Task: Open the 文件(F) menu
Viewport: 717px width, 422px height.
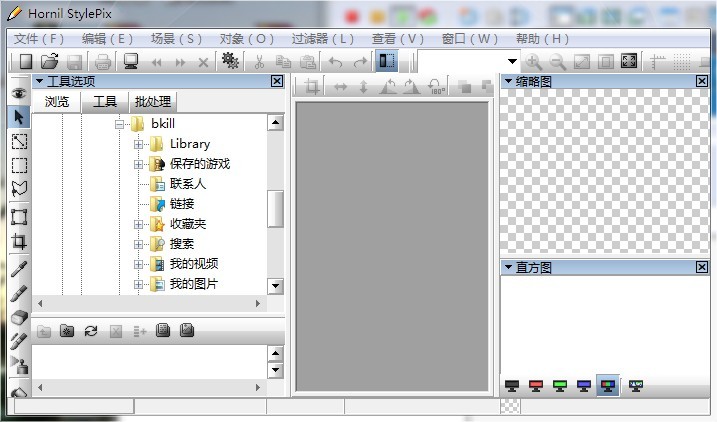Action: pos(39,39)
